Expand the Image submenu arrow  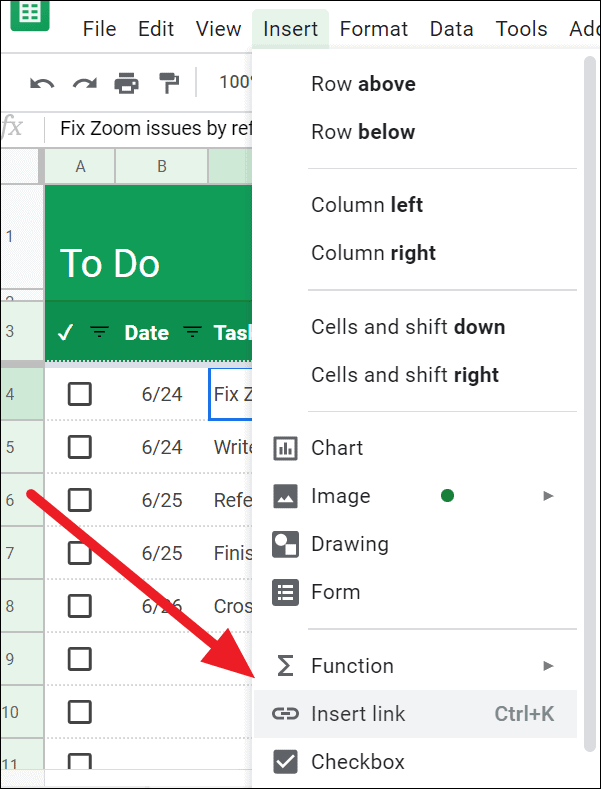coord(548,496)
